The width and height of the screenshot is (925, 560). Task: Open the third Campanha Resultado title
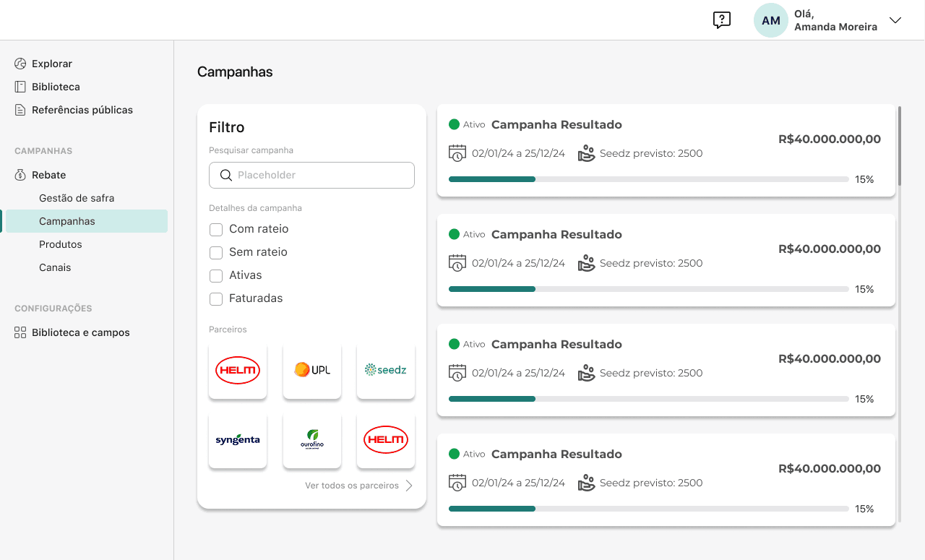pos(556,344)
